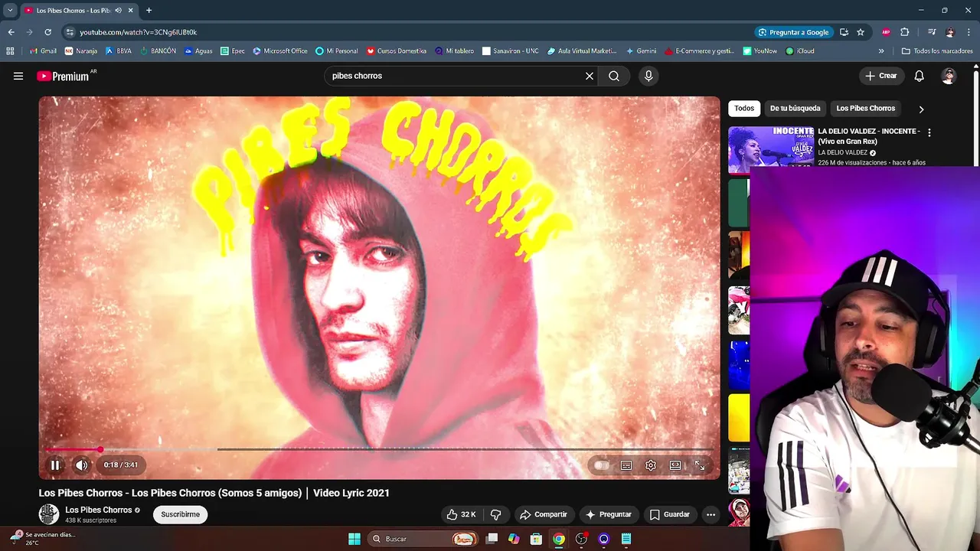Open La Delio Valdez Inocente video thumbnail
Screen dimensions: 980x551
pos(771,150)
